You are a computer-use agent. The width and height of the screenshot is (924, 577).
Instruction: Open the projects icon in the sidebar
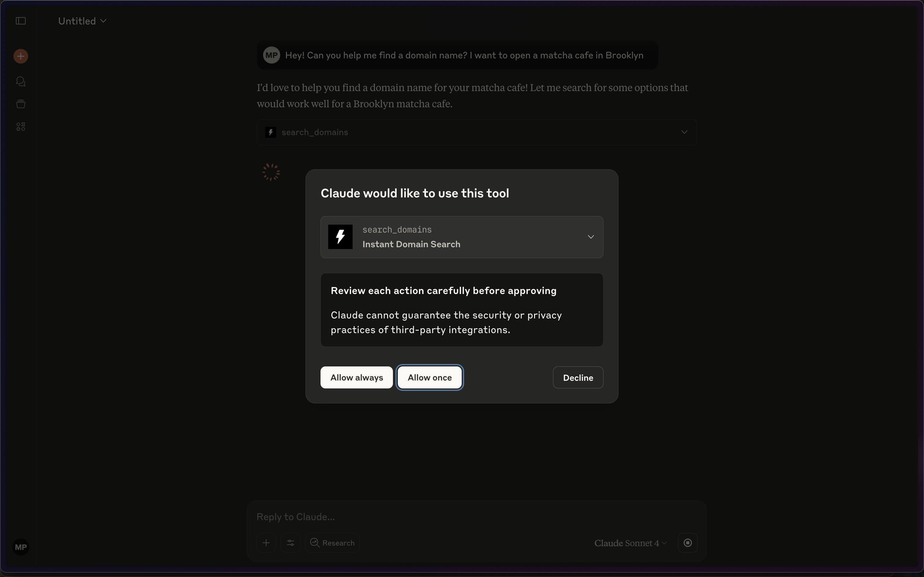20,104
